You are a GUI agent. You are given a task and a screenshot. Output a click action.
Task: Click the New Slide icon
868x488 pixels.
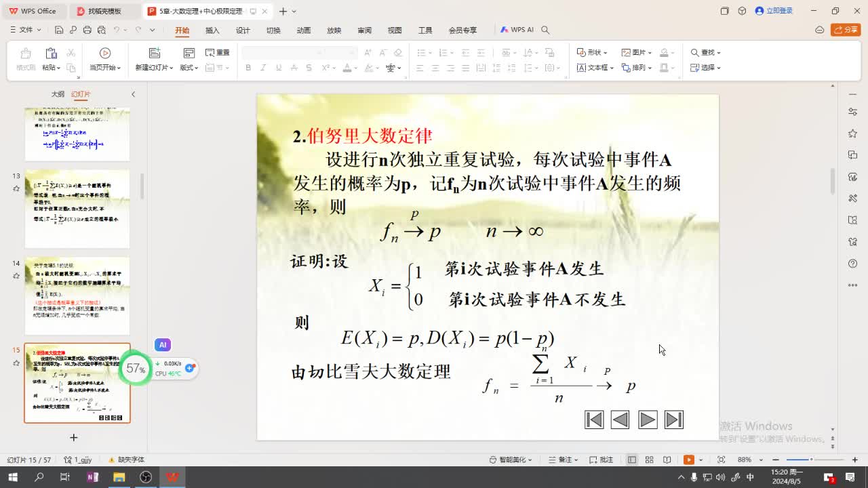[154, 53]
